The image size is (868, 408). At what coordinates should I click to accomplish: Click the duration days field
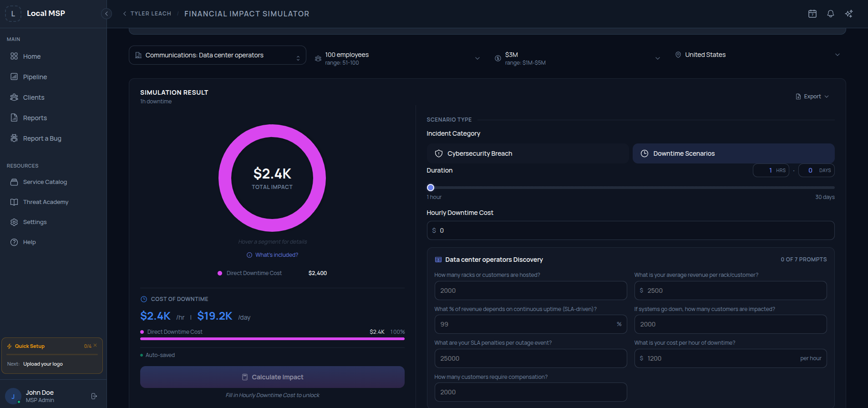click(x=817, y=170)
